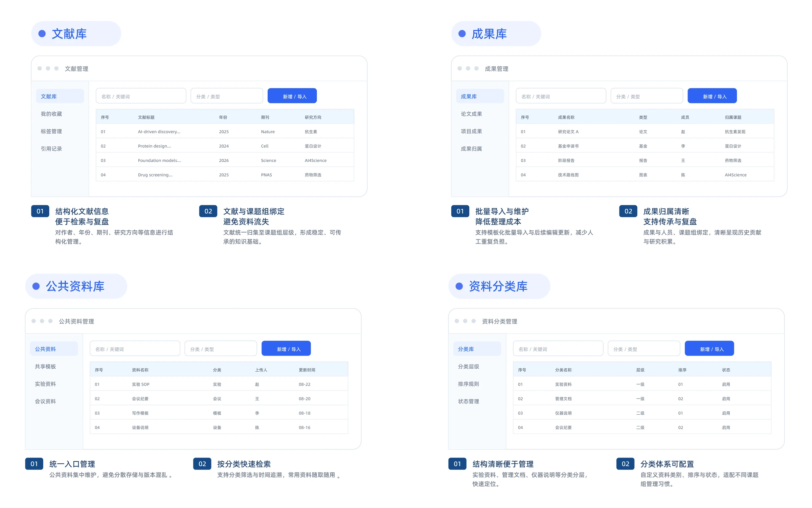Click 实验 SOP in 公共资料 table
This screenshot has width=812, height=508.
coord(140,384)
